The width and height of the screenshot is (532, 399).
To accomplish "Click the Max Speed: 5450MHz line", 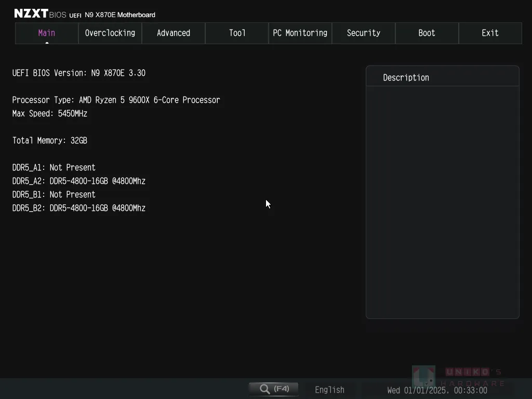I will click(49, 113).
